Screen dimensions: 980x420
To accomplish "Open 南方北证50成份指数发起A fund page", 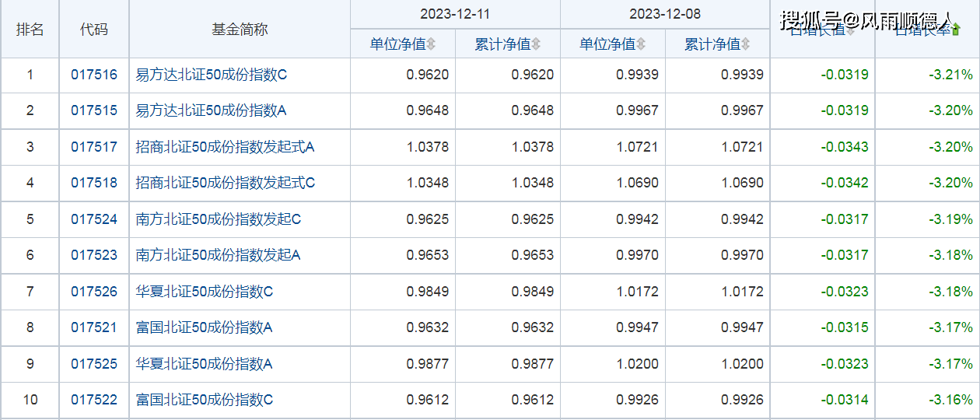I will point(218,255).
